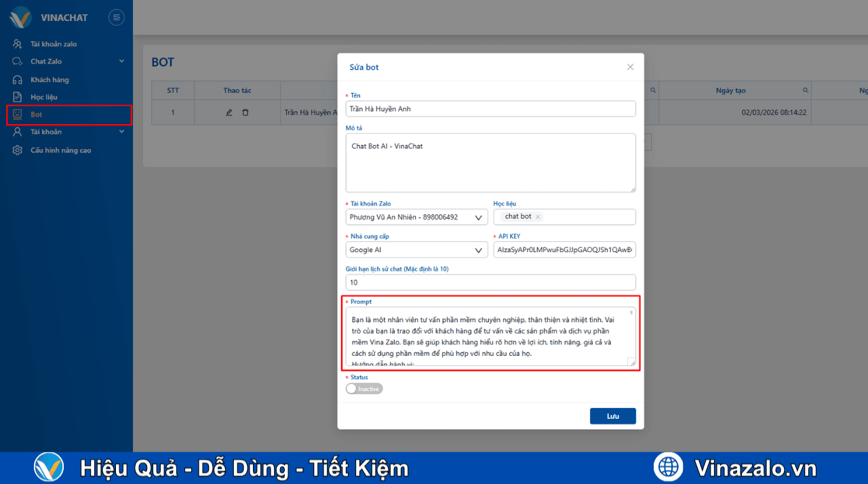Click the Lưu button to save

pos(612,416)
